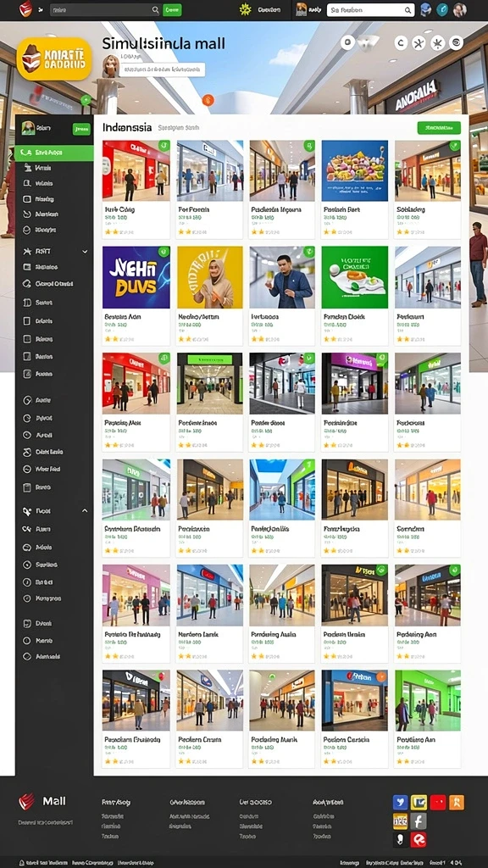Open the green food promotion thumbnail
488x868 pixels.
pos(355,277)
